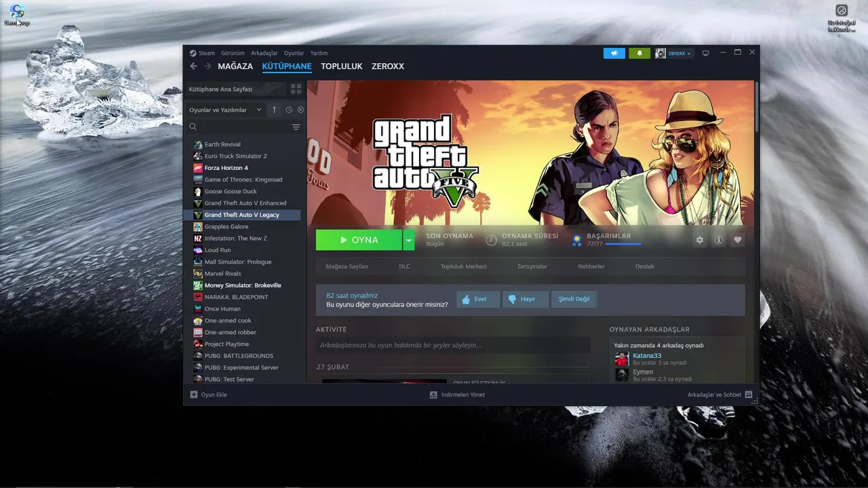Open the Arkadaşlar menu
Screen dimensions: 868x488
[x=264, y=53]
